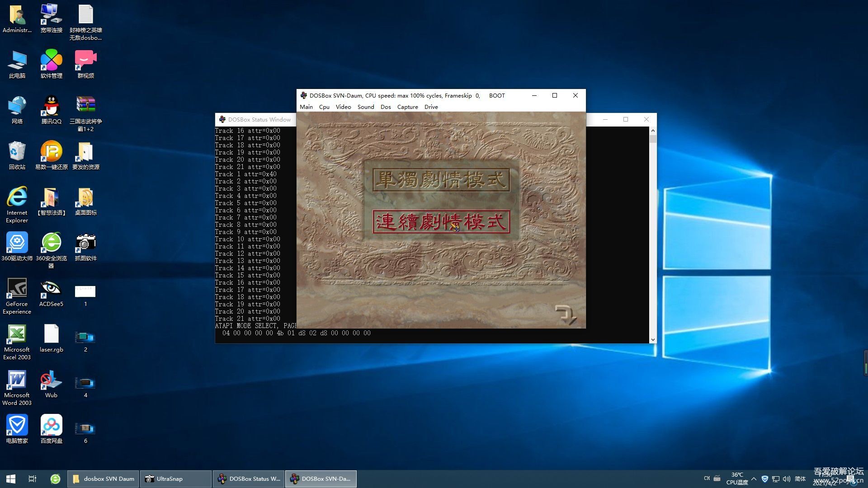
Task: Select the 連續劇情模式 game option
Action: pyautogui.click(x=441, y=222)
